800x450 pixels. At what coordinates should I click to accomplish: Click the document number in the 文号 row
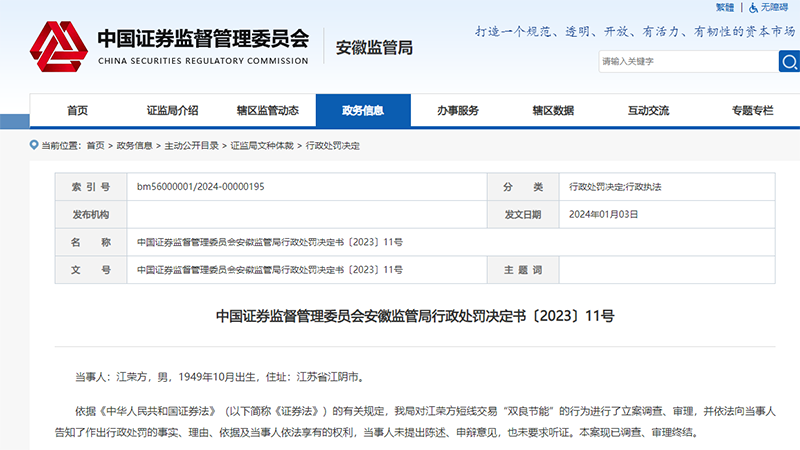coord(269,270)
